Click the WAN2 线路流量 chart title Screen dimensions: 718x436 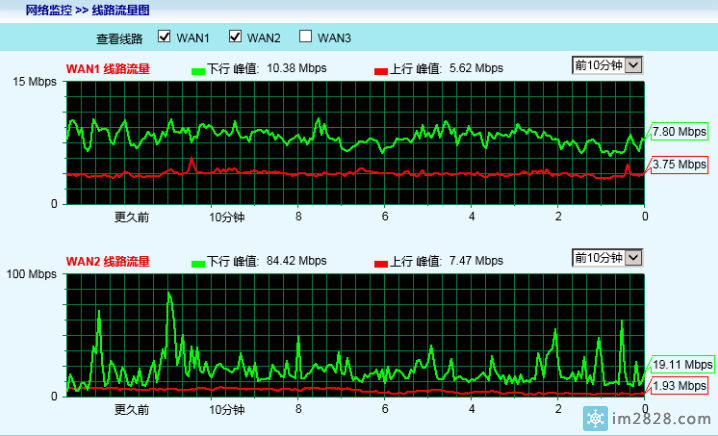(108, 262)
